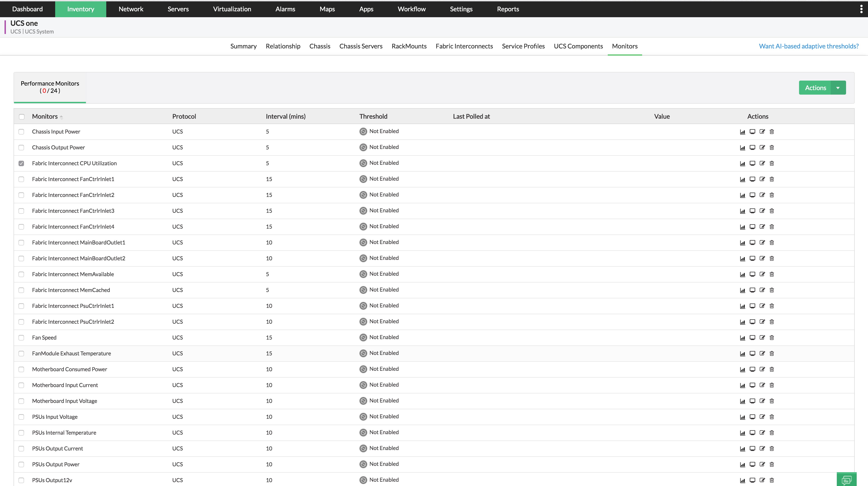
Task: Open the Alarms menu
Action: [285, 9]
